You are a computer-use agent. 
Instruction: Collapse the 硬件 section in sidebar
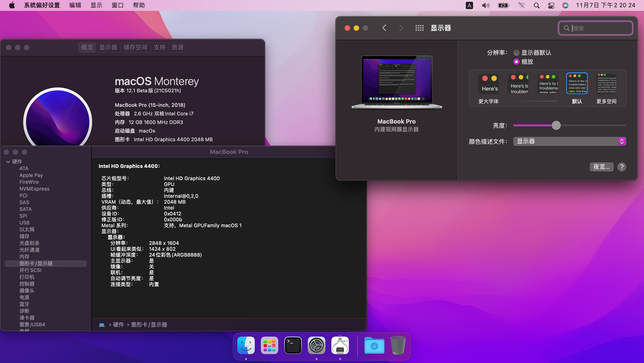click(x=8, y=162)
